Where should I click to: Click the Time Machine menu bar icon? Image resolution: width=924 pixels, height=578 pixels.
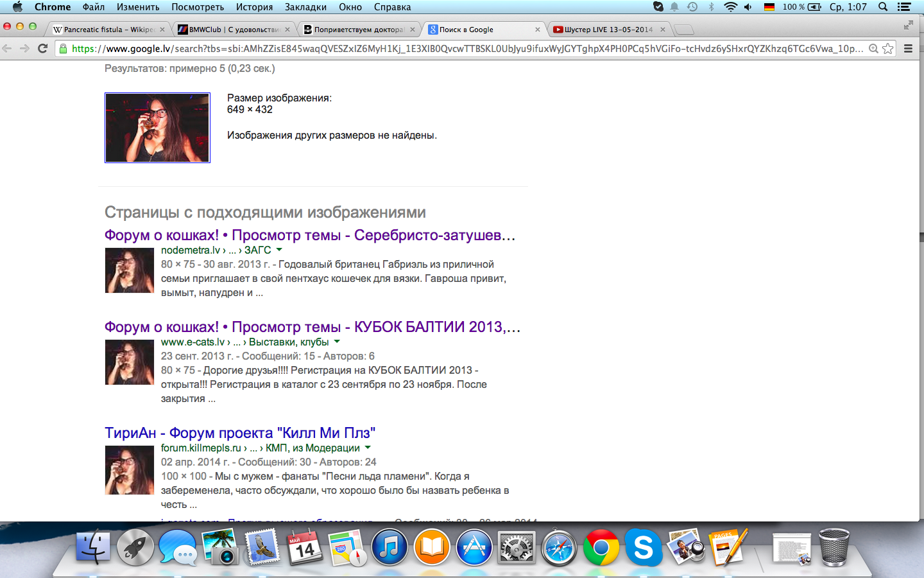(x=692, y=7)
